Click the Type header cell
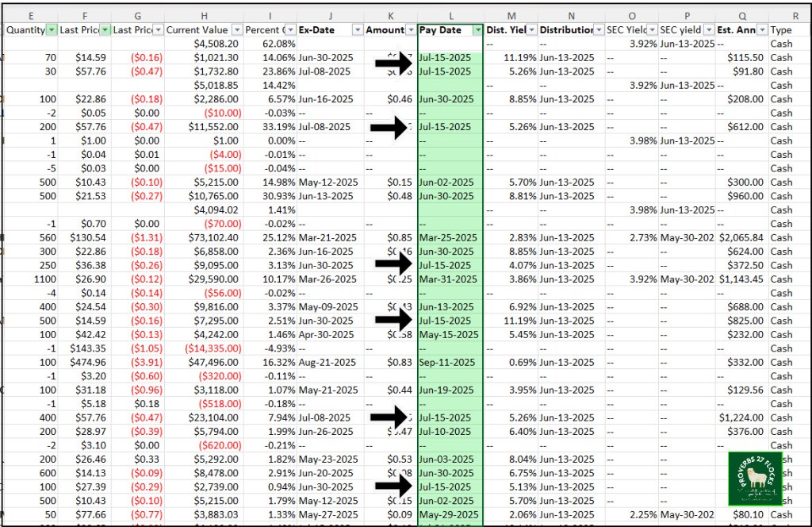 pos(789,30)
